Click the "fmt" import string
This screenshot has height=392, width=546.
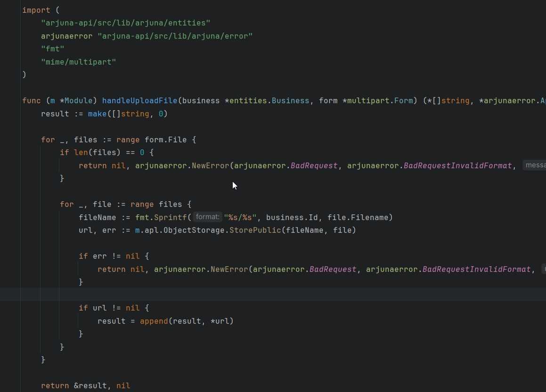pyautogui.click(x=52, y=49)
